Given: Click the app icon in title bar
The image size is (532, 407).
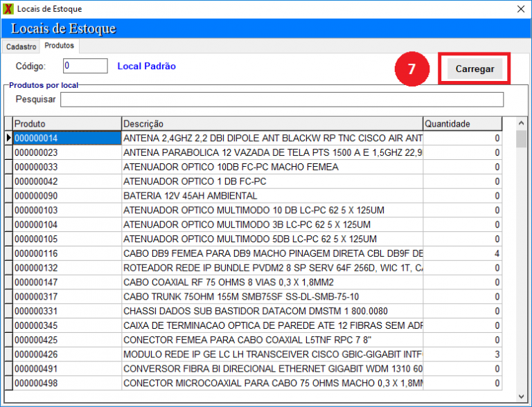Looking at the screenshot, I should pos(8,9).
